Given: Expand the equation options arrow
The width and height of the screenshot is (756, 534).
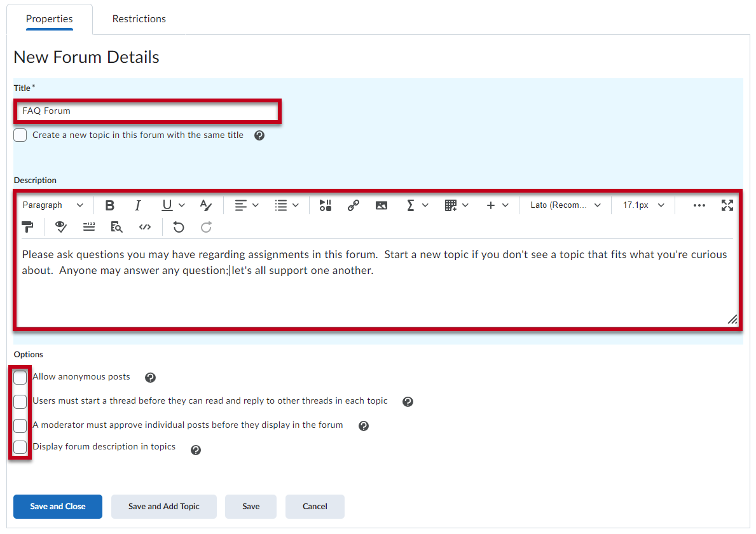Looking at the screenshot, I should pos(425,205).
